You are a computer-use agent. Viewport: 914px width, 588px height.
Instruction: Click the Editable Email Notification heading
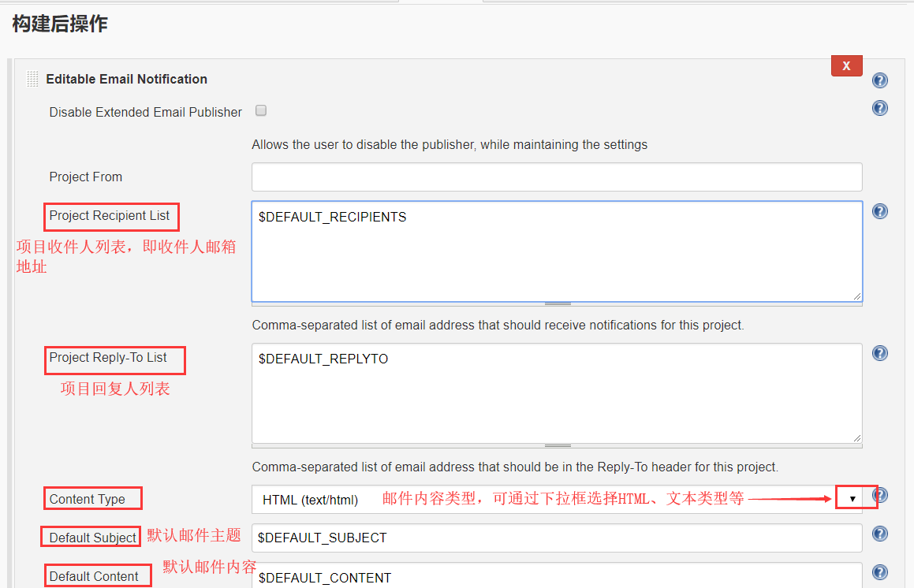(126, 80)
